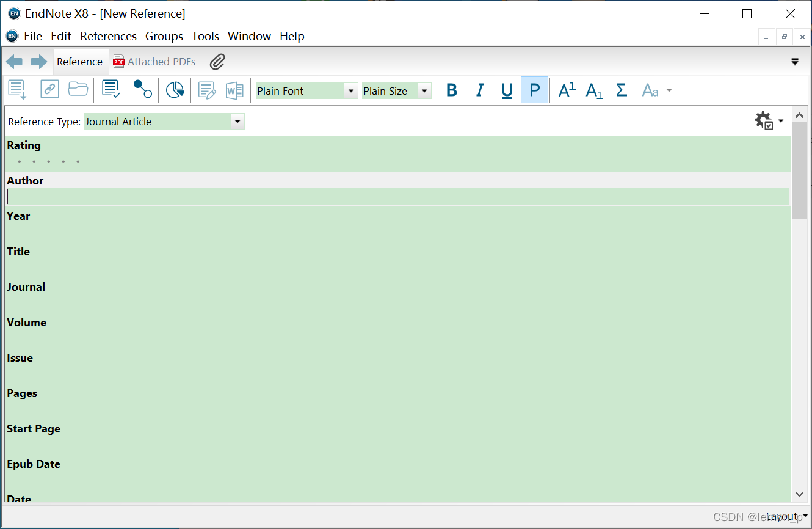Click the pie chart toolbar icon
The height and width of the screenshot is (529, 812).
point(175,90)
